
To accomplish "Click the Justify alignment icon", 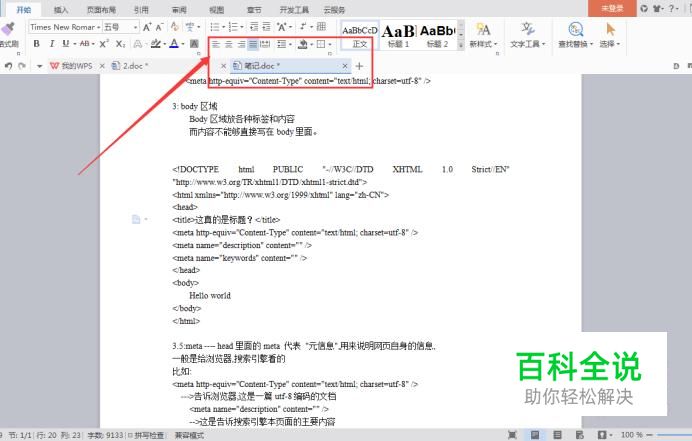I will pos(253,44).
